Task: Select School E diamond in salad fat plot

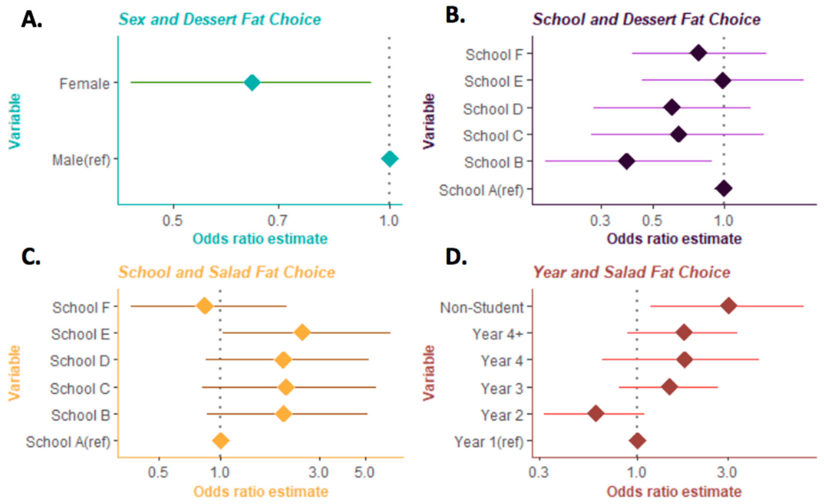Action: point(302,333)
